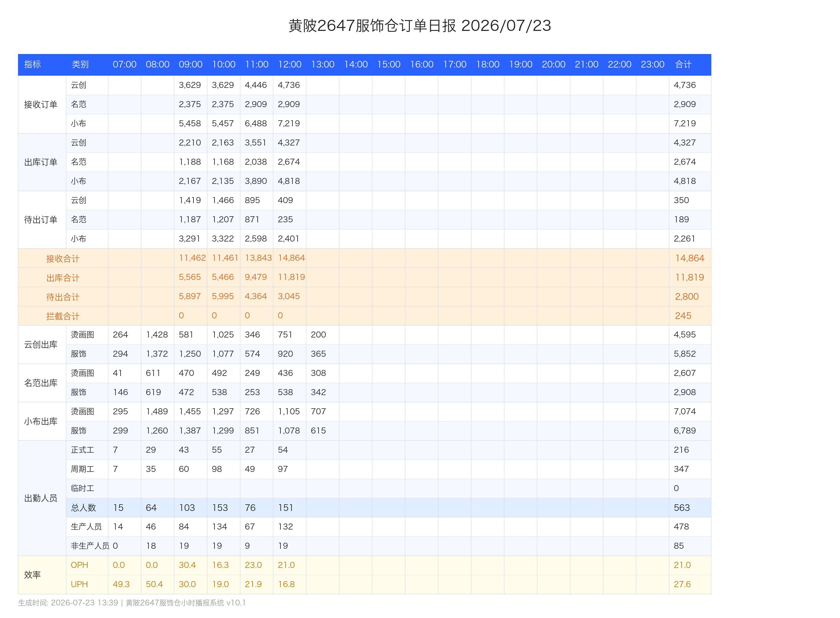Click the 总人数 row label
Viewport: 840px width, 618px height.
(83, 508)
